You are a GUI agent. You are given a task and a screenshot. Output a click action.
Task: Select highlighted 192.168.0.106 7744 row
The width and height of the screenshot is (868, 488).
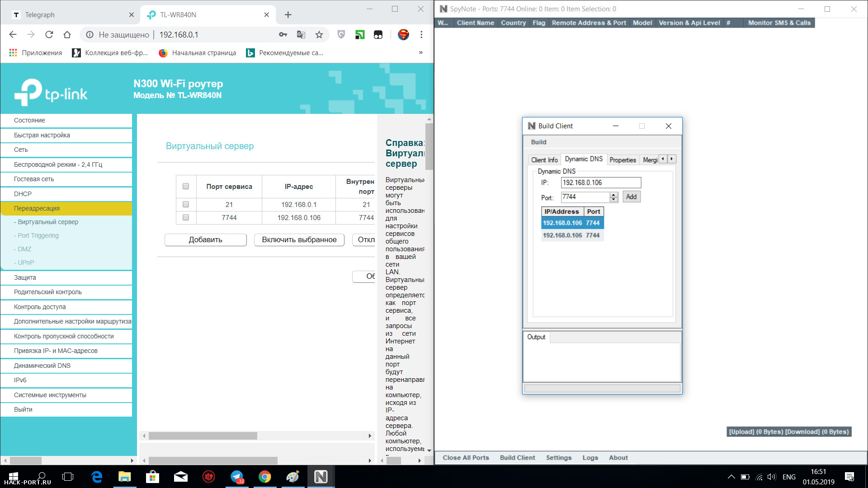click(x=572, y=223)
